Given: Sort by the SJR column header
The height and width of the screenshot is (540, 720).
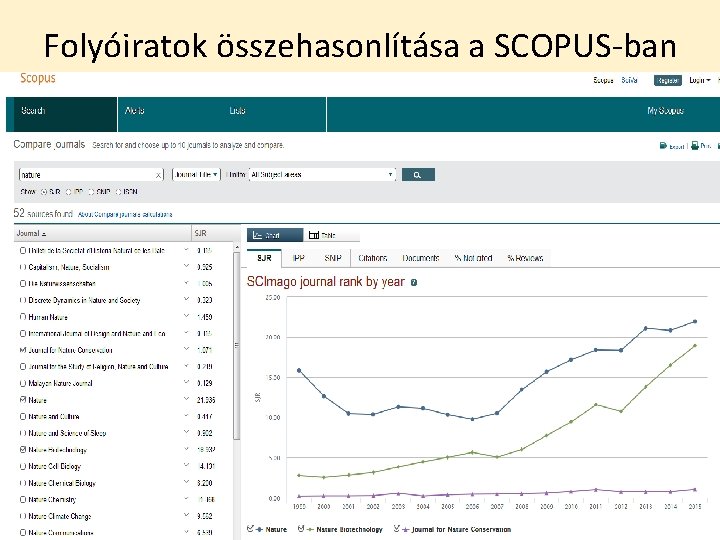Looking at the screenshot, I should (200, 233).
